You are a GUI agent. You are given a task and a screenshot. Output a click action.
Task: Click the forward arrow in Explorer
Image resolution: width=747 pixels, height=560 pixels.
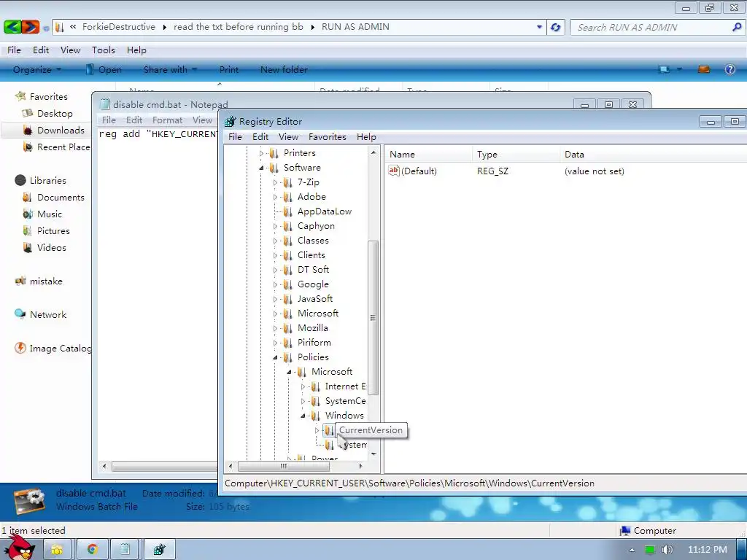(x=30, y=27)
